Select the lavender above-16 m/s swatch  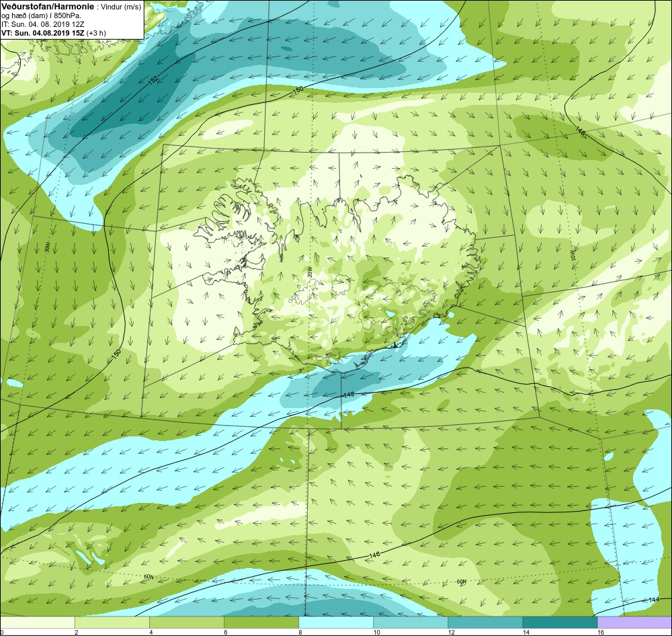coord(635,623)
